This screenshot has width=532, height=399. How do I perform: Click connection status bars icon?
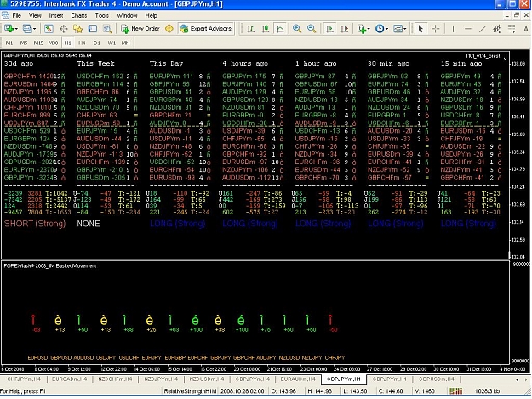[x=455, y=391]
